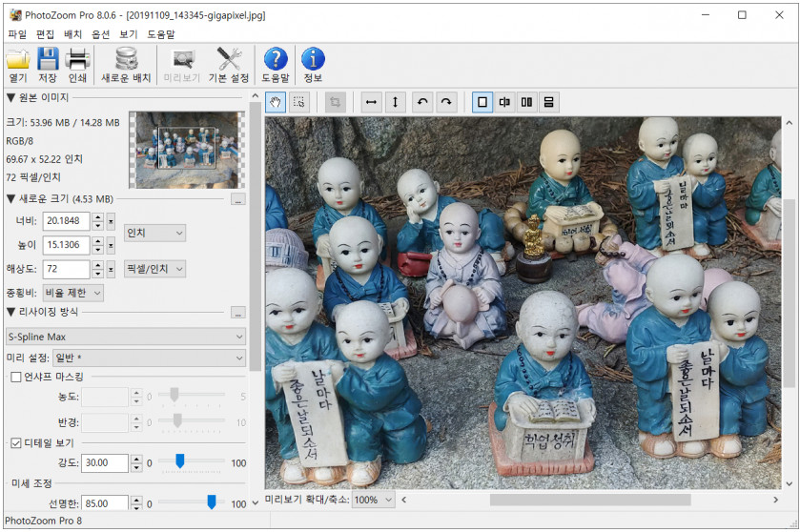Screen dimensions: 800x532
Task: Collapse the 원본 이미지 section
Action: (10, 97)
